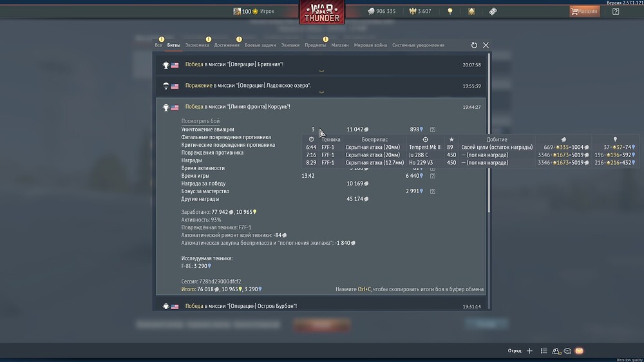
Task: Collapse the Корсунь victory entry header
Action: [x=320, y=107]
